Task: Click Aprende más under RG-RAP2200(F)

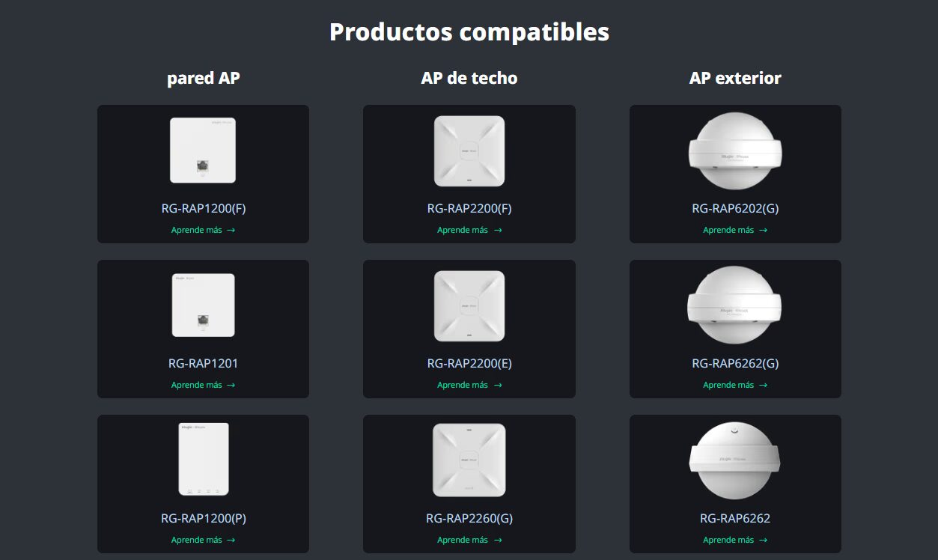Action: point(469,230)
